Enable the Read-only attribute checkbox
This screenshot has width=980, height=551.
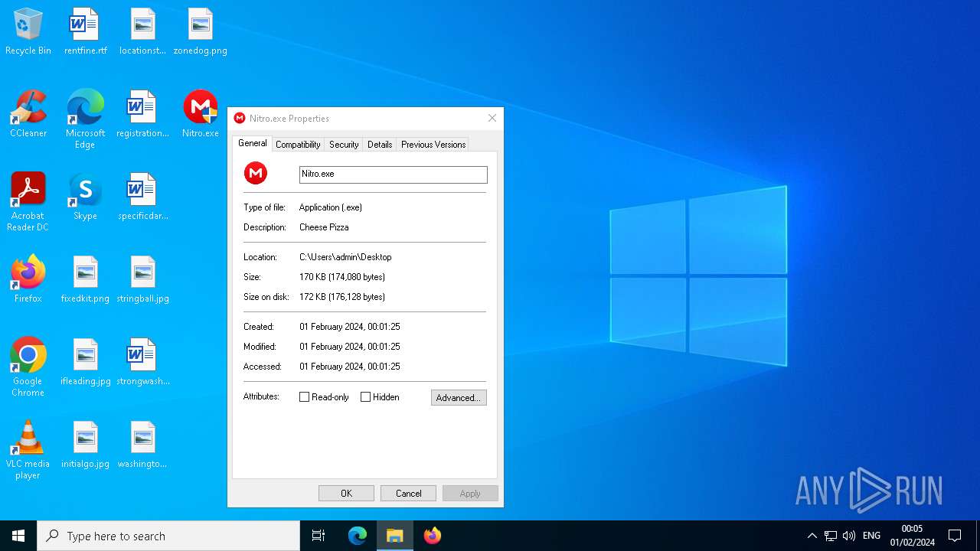tap(304, 397)
